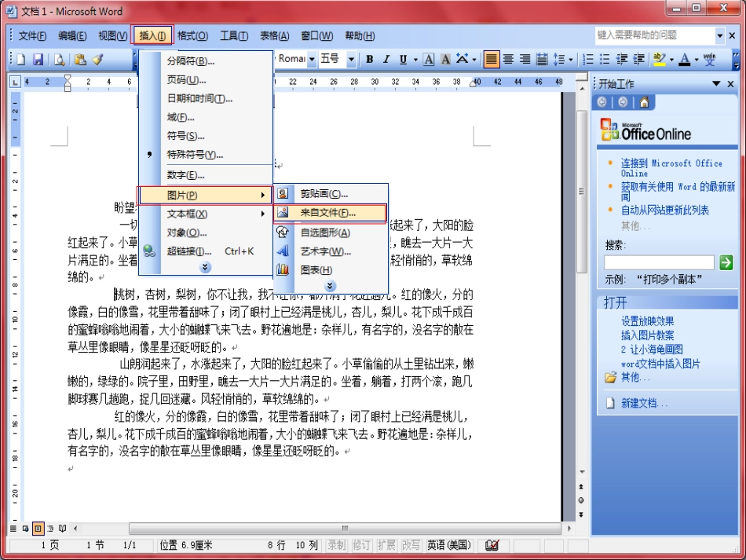Open the Table menu

tap(275, 35)
